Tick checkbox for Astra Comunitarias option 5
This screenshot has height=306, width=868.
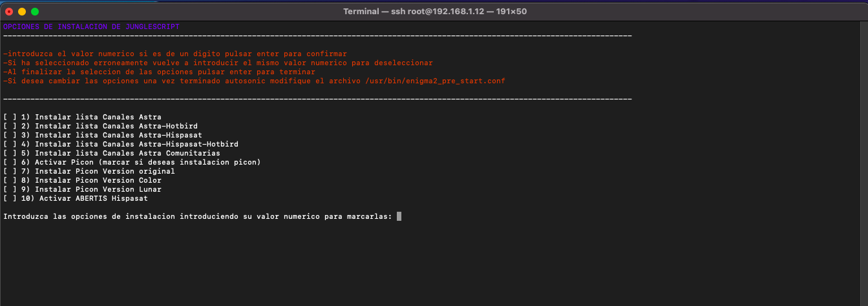tap(10, 153)
